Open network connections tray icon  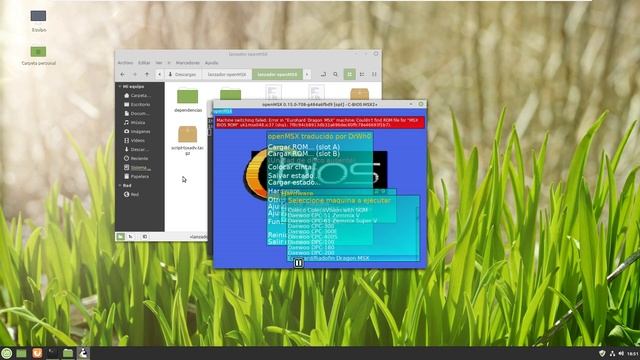[x=612, y=353]
